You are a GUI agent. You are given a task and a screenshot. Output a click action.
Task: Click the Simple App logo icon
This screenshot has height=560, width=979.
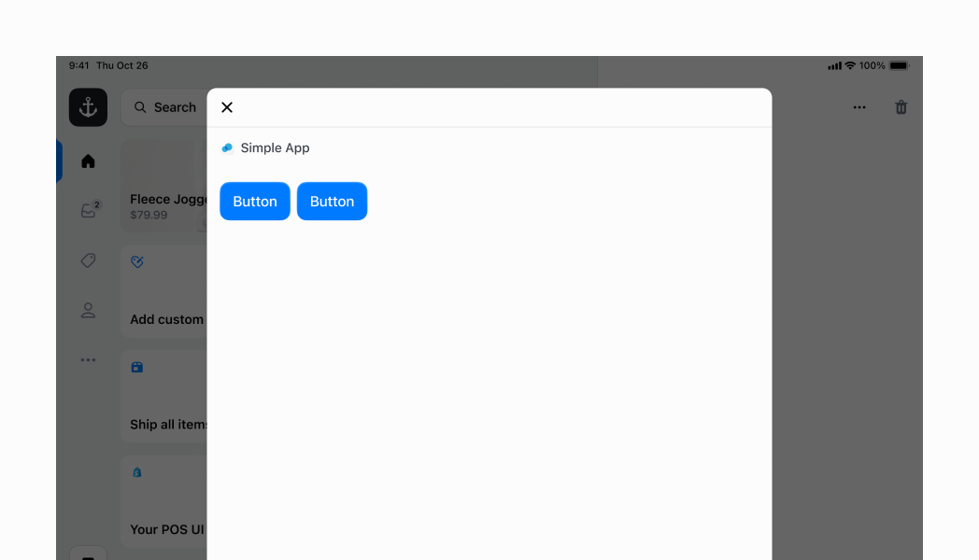point(227,147)
